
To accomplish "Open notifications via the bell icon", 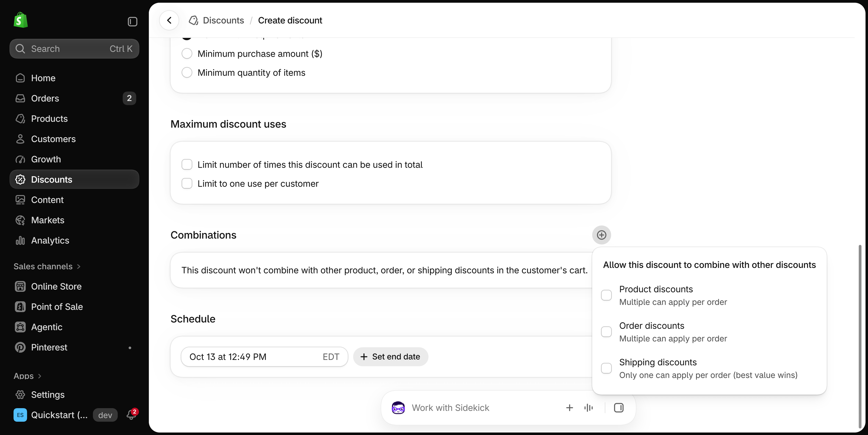I will pos(131,414).
